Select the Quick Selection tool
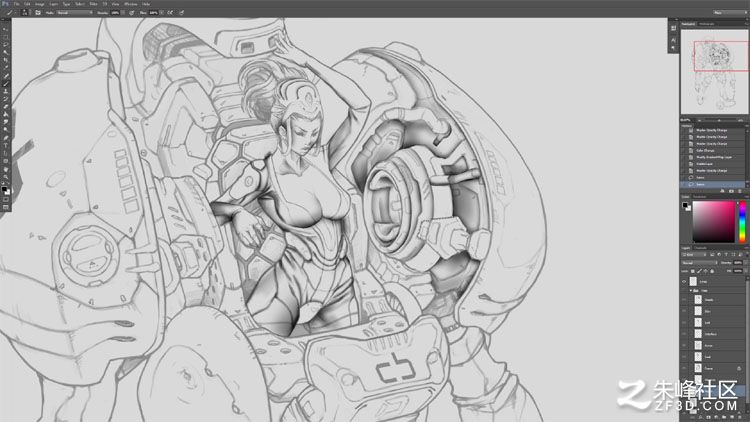Viewport: 750px width, 422px height. pyautogui.click(x=6, y=52)
